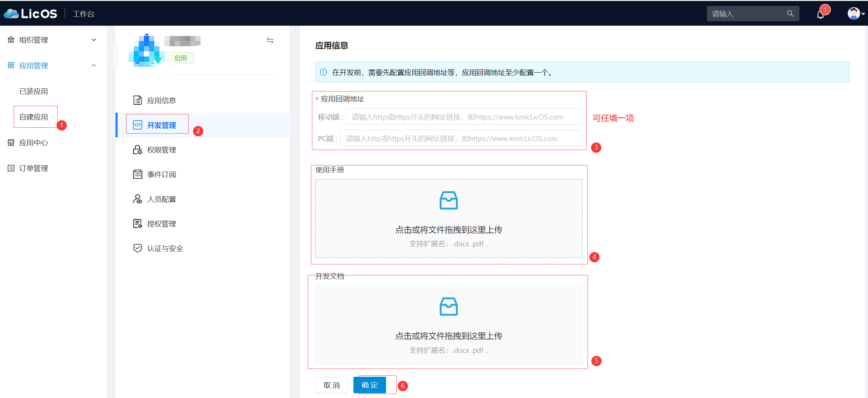
Task: Click the 工作台 link in header
Action: (84, 14)
